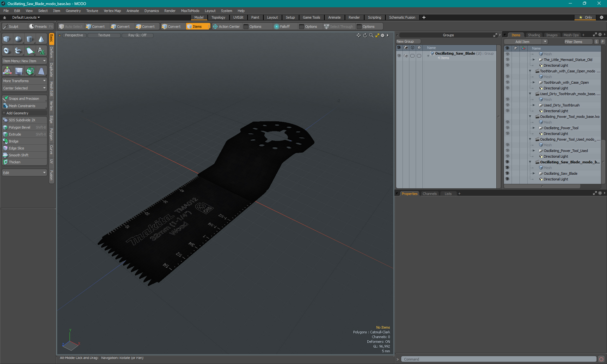The width and height of the screenshot is (607, 364).
Task: Click the viewport move/pan icon
Action: point(359,35)
